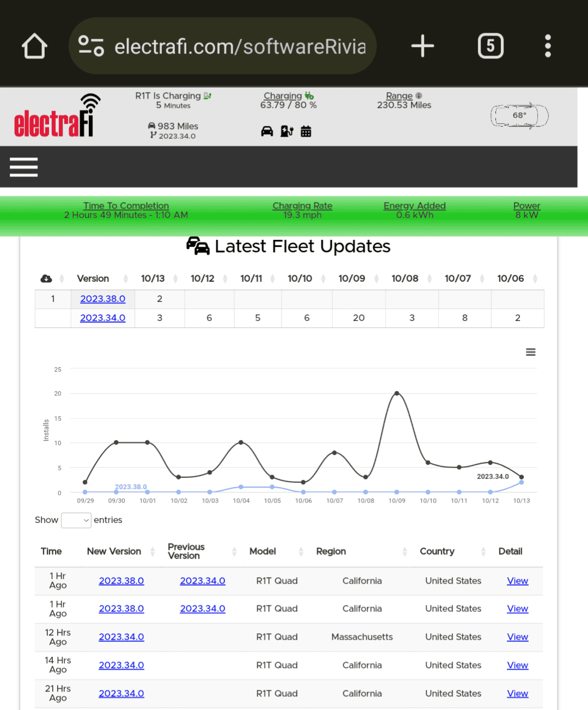Open the hamburger navigation menu
The image size is (588, 710).
(x=23, y=167)
